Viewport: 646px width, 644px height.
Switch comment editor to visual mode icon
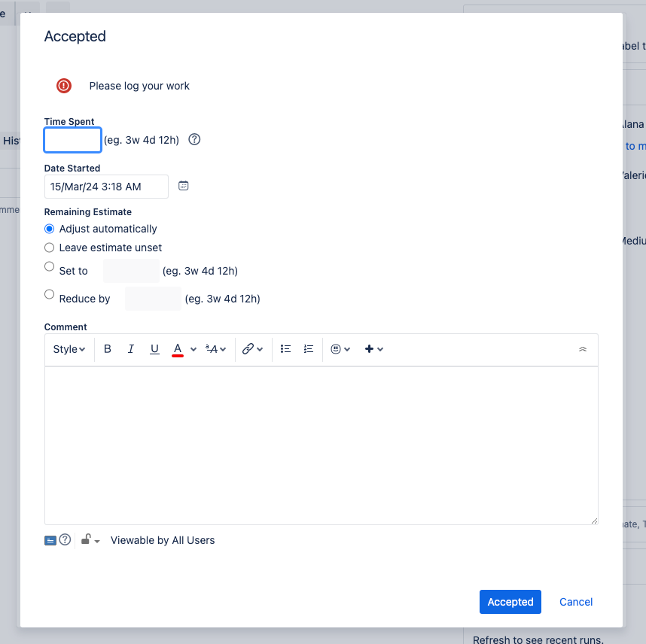[x=50, y=540]
